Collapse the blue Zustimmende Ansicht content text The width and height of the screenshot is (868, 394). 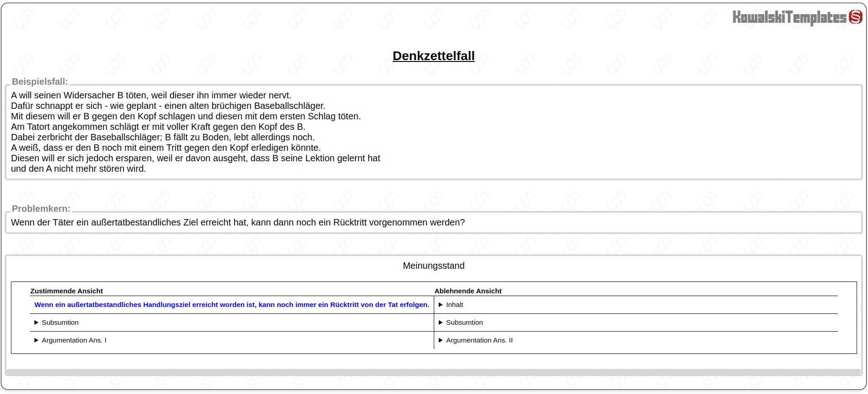(231, 305)
